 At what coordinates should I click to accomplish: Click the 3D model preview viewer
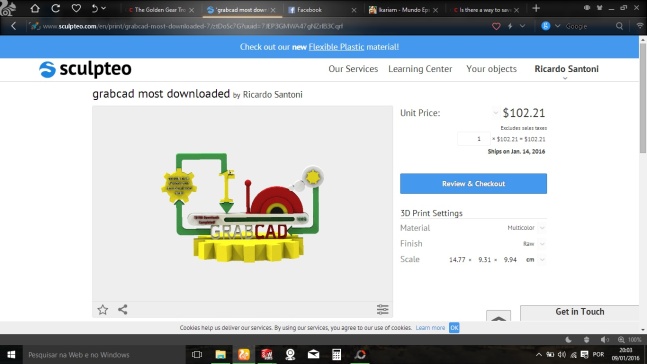pyautogui.click(x=242, y=204)
